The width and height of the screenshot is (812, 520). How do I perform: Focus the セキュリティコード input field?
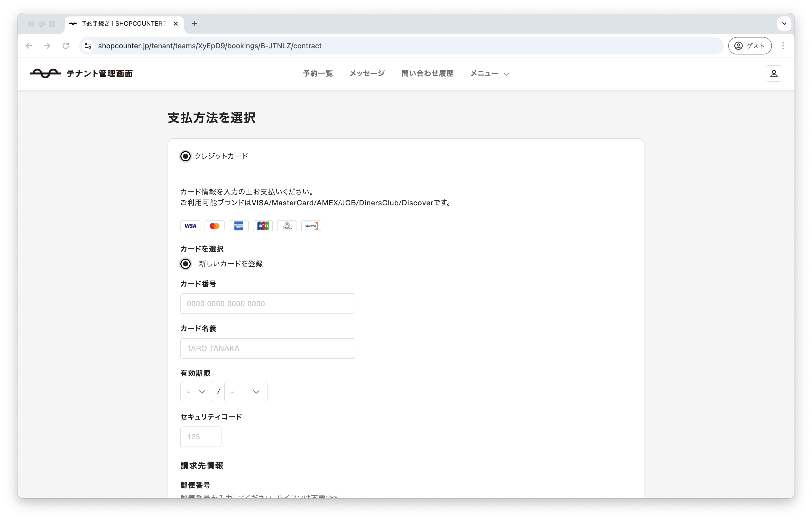(x=200, y=437)
